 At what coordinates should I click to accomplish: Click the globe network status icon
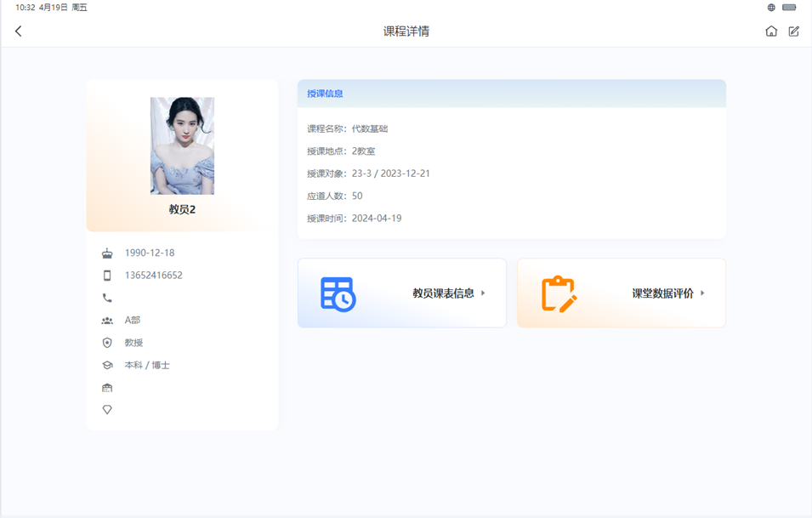coord(771,8)
